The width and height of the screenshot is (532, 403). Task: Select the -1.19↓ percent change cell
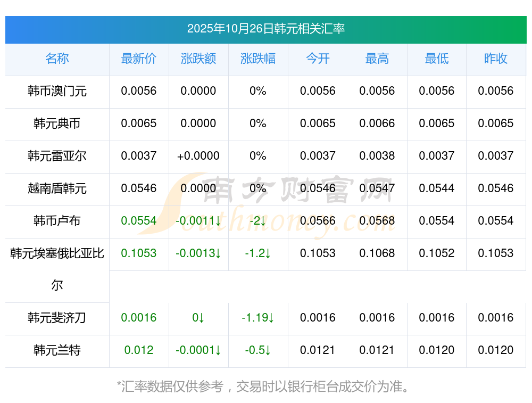tap(258, 318)
